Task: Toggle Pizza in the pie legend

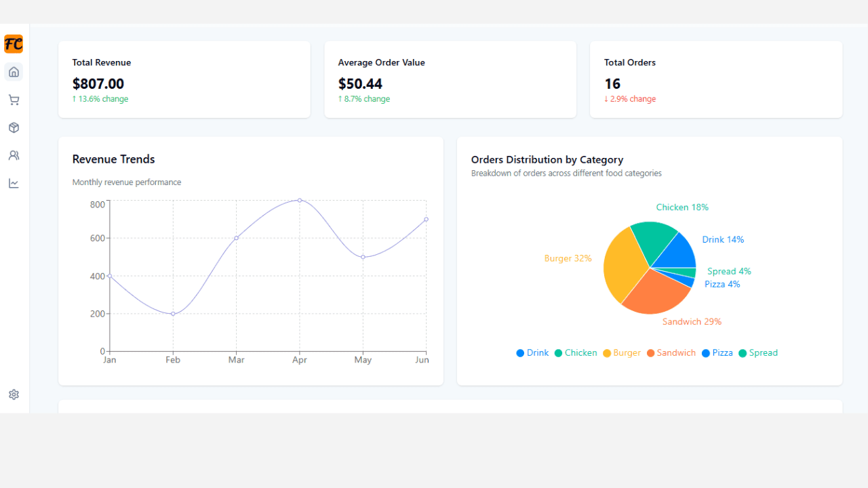Action: tap(717, 353)
